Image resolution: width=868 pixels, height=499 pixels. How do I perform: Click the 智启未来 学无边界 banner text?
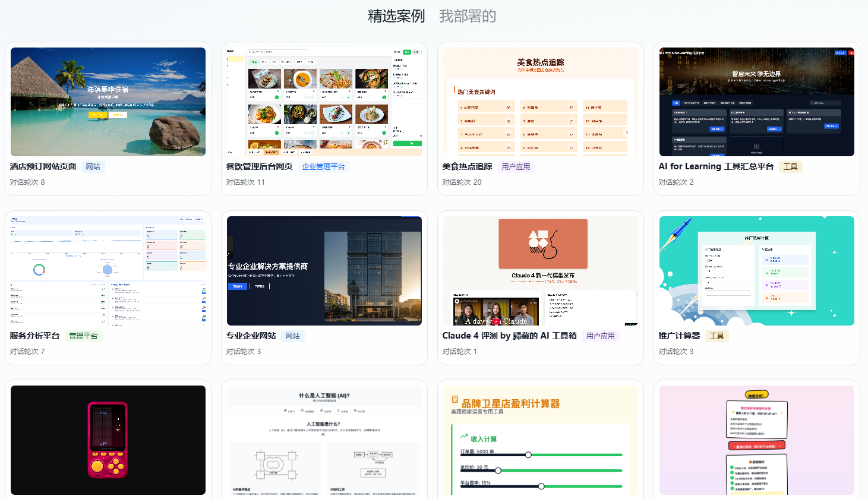[756, 74]
